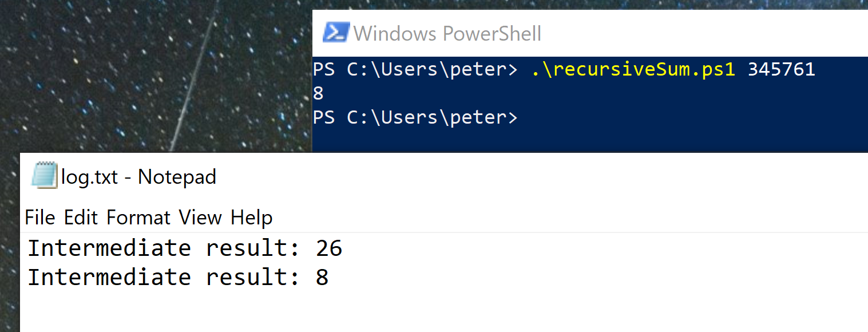Click the .\recursiveSum.ps1 command text
868x332 pixels.
[x=633, y=69]
